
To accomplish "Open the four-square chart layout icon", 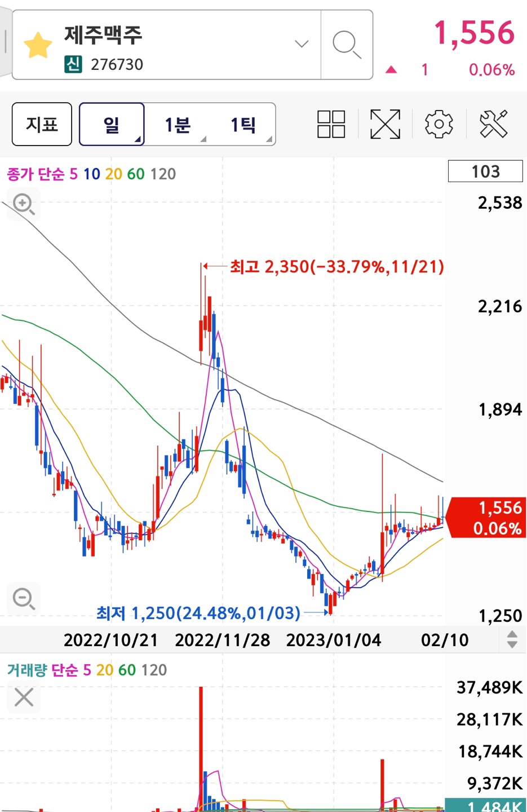I will [331, 124].
